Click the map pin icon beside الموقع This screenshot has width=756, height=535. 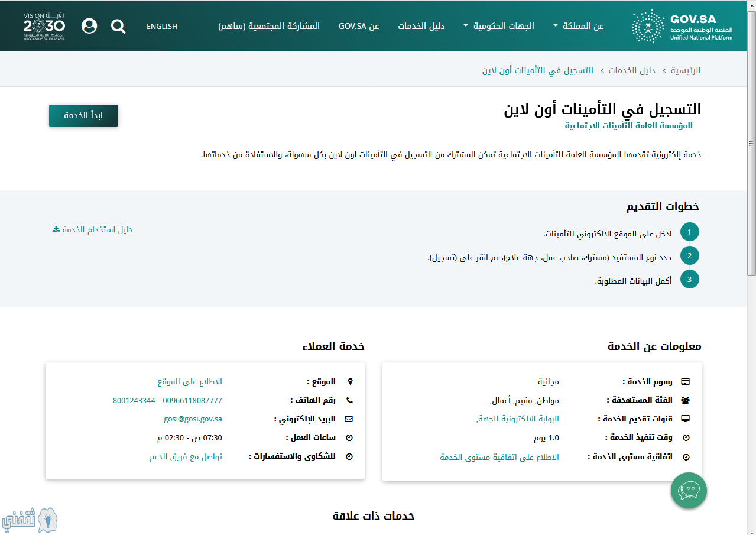[349, 381]
